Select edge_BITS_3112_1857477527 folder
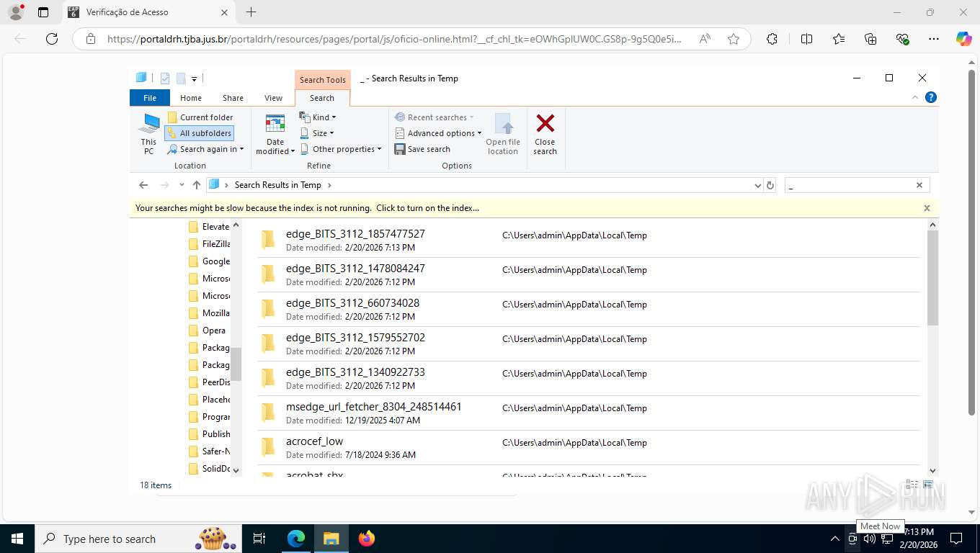 coord(588,240)
